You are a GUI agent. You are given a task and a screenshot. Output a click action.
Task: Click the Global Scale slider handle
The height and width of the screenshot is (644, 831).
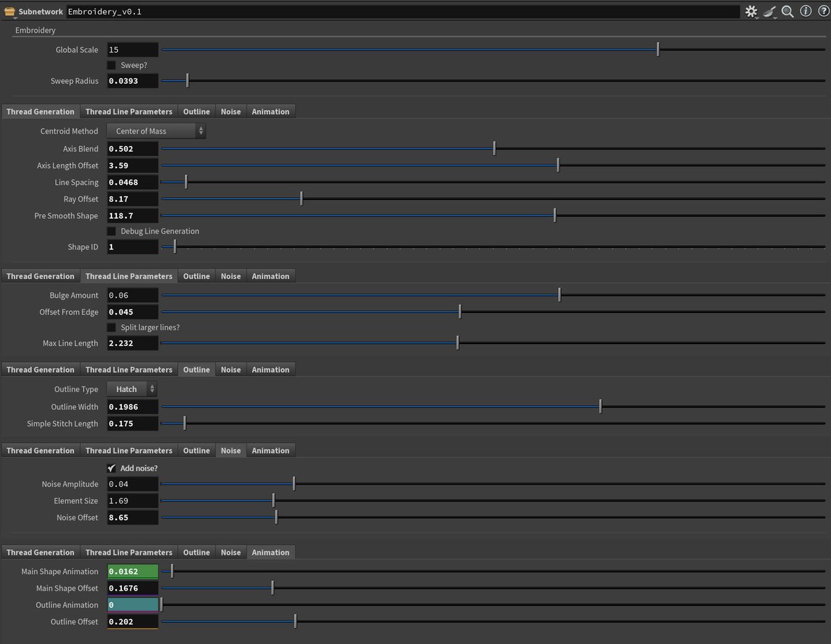[658, 50]
